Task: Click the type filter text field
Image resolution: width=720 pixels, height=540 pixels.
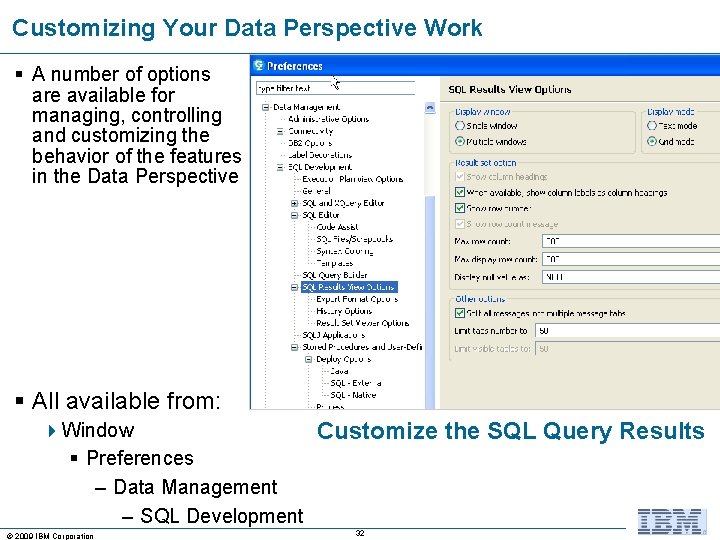Action: pyautogui.click(x=336, y=88)
